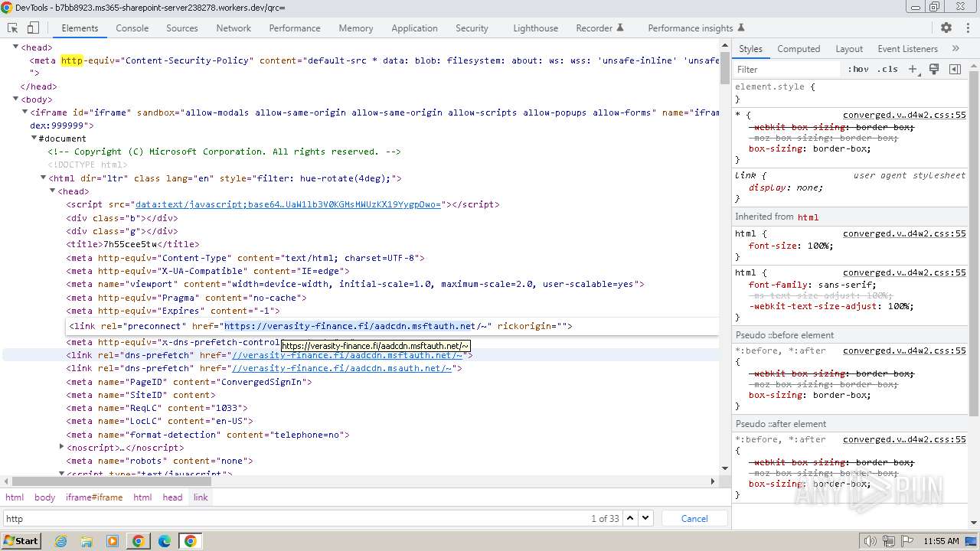
Task: Click the font-size: 100% style declaration
Action: pos(791,246)
